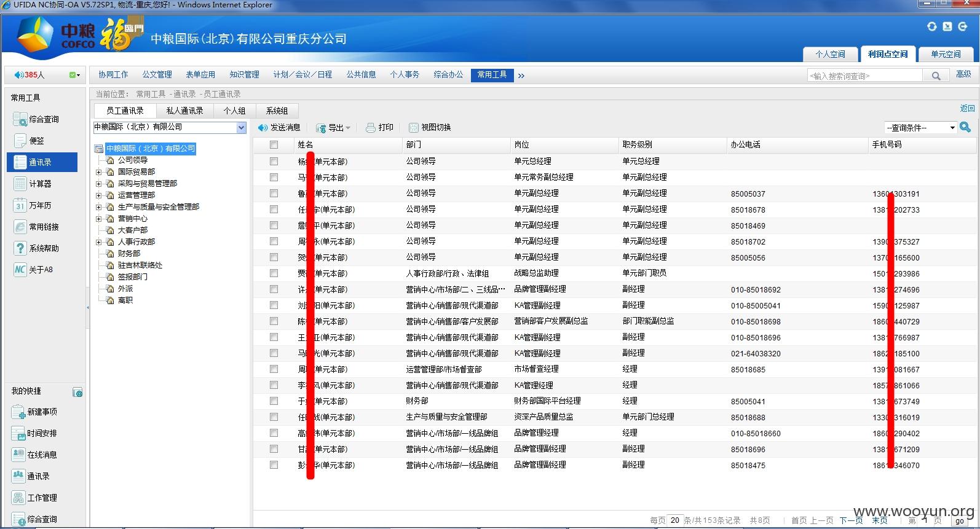This screenshot has width=980, height=529.
Task: Check the 资深产品质量总监 row checkbox
Action: click(274, 417)
